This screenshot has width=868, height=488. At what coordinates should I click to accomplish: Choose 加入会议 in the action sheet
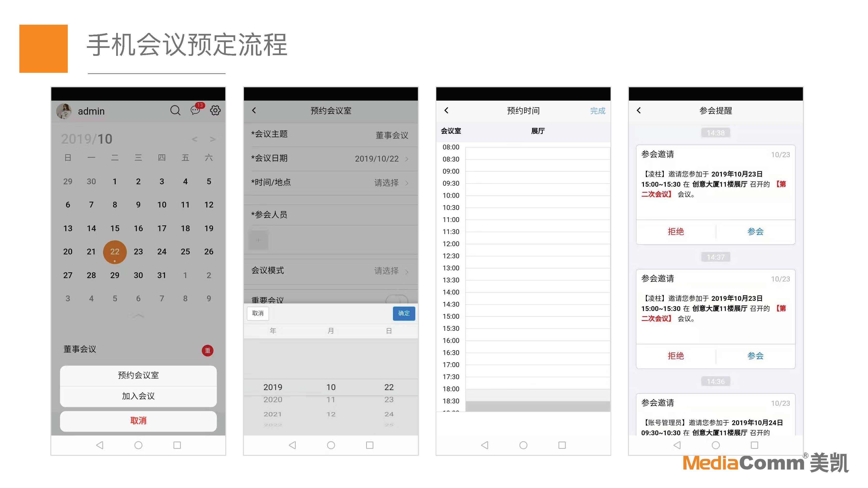tap(138, 396)
